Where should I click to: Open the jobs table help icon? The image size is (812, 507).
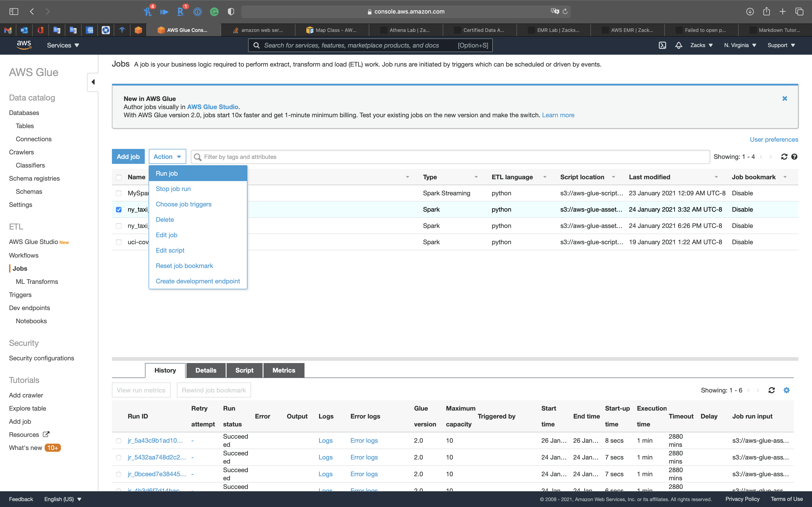(794, 157)
